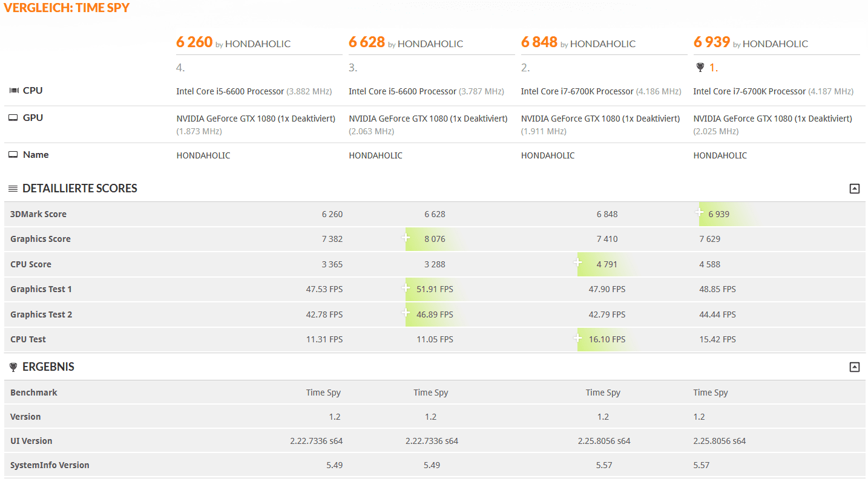Open the 6 260 score result
868x479 pixels.
click(x=194, y=42)
